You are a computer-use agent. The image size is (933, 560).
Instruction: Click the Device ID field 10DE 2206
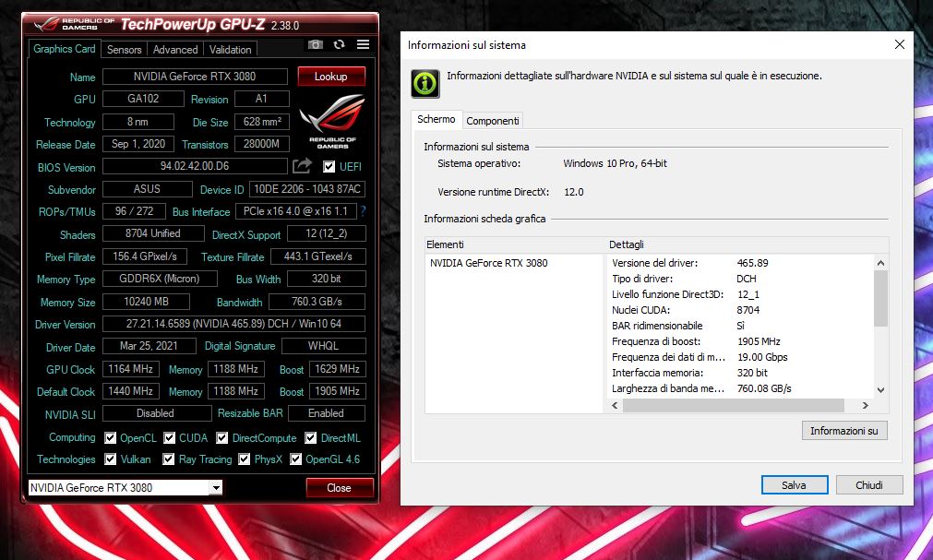click(x=307, y=189)
